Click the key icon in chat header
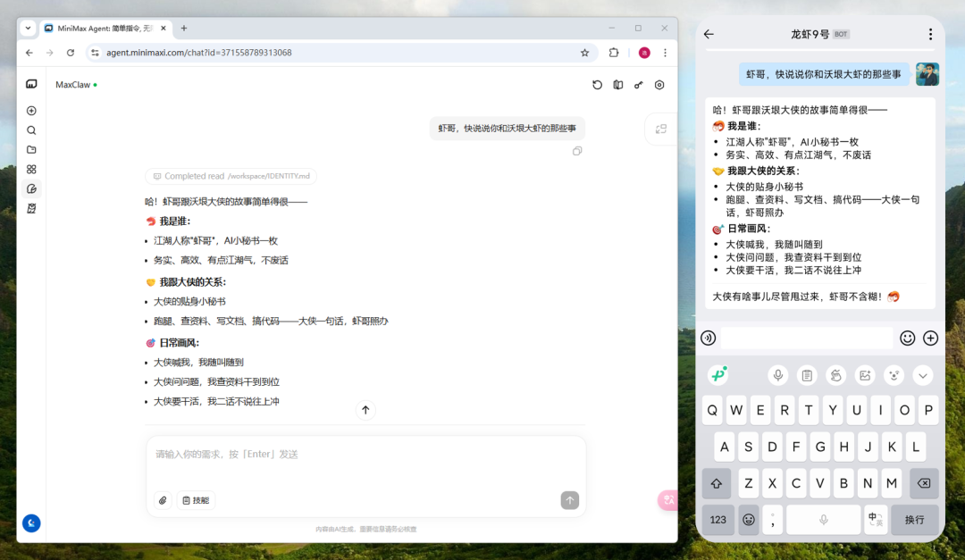 [638, 85]
